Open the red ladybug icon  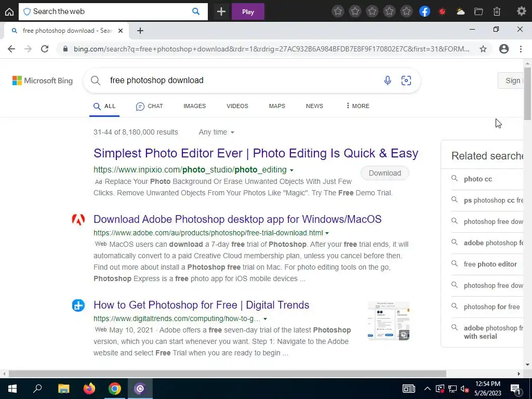tap(442, 11)
